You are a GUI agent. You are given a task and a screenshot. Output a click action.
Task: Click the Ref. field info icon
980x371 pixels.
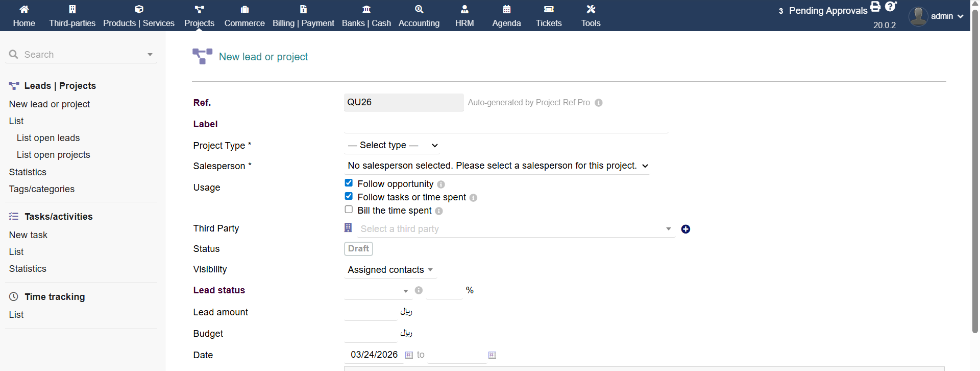[599, 103]
